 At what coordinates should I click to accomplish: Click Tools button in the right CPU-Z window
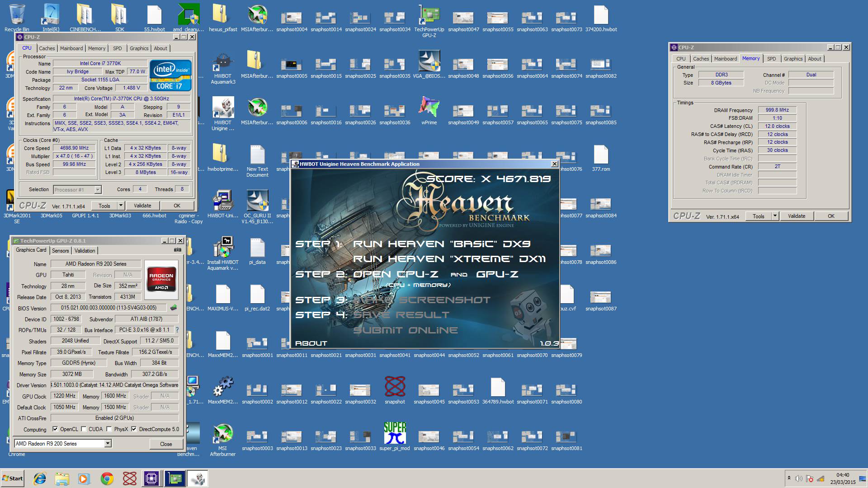pyautogui.click(x=759, y=216)
